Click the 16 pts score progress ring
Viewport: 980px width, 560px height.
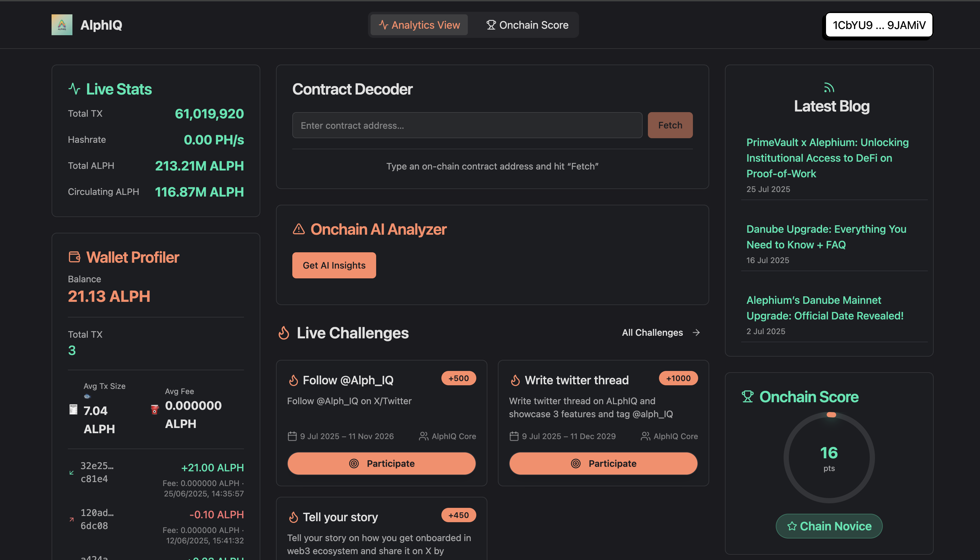point(830,458)
